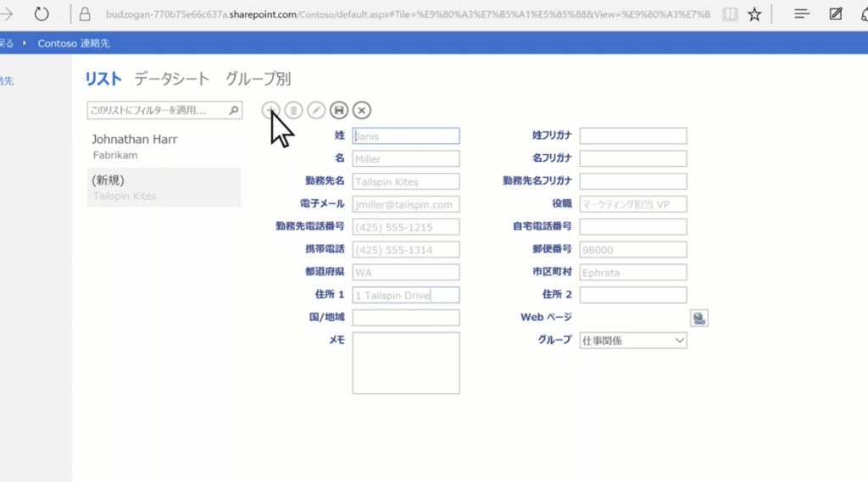Refresh the browser page
868x482 pixels.
tap(42, 14)
